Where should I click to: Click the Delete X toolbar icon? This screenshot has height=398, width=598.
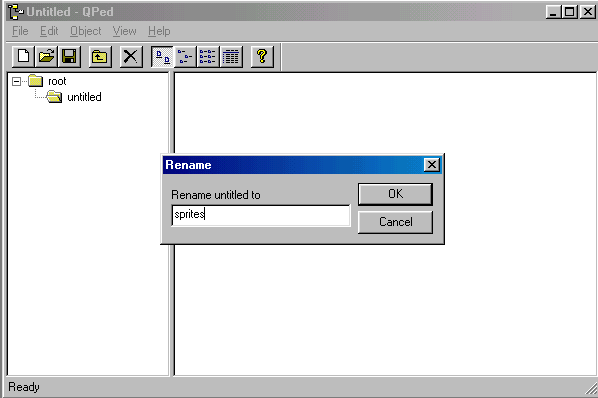pos(131,56)
